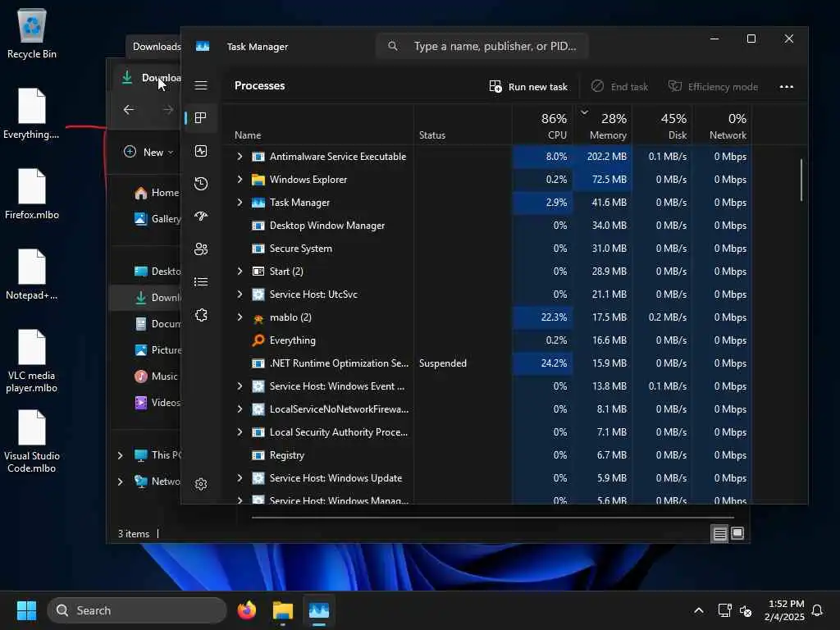Select Firefox.mlbo file on desktop
840x630 pixels.
(x=32, y=194)
